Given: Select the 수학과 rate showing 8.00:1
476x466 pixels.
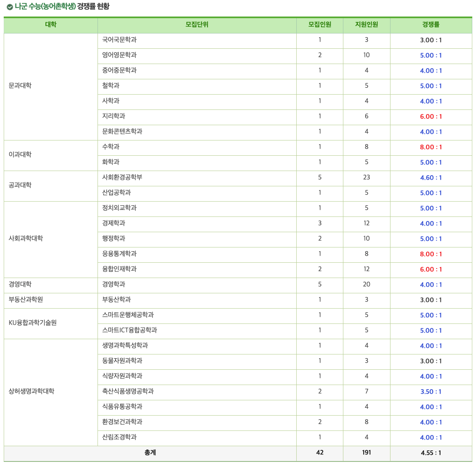Looking at the screenshot, I should (x=431, y=147).
